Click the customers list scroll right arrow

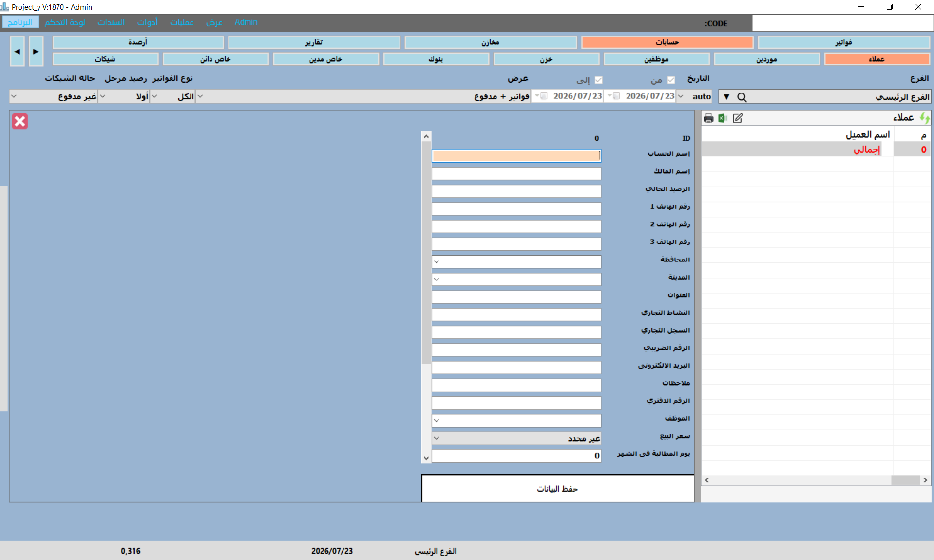pyautogui.click(x=925, y=480)
